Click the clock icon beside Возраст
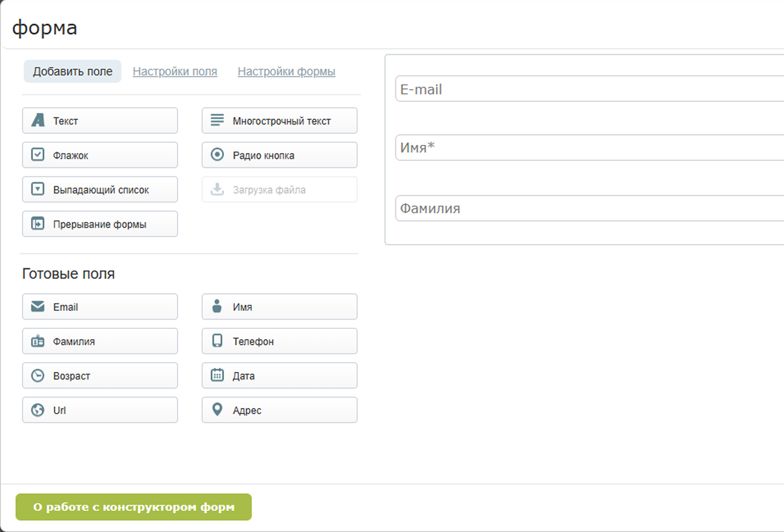Image resolution: width=784 pixels, height=532 pixels. [38, 375]
